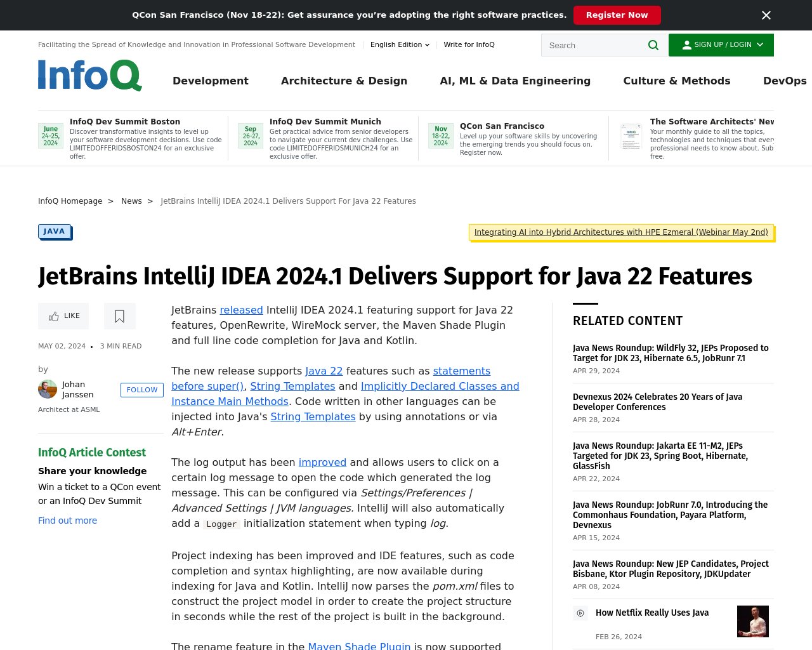Open the Culture & Methods menu
Image resolution: width=812 pixels, height=650 pixels.
coord(677,81)
